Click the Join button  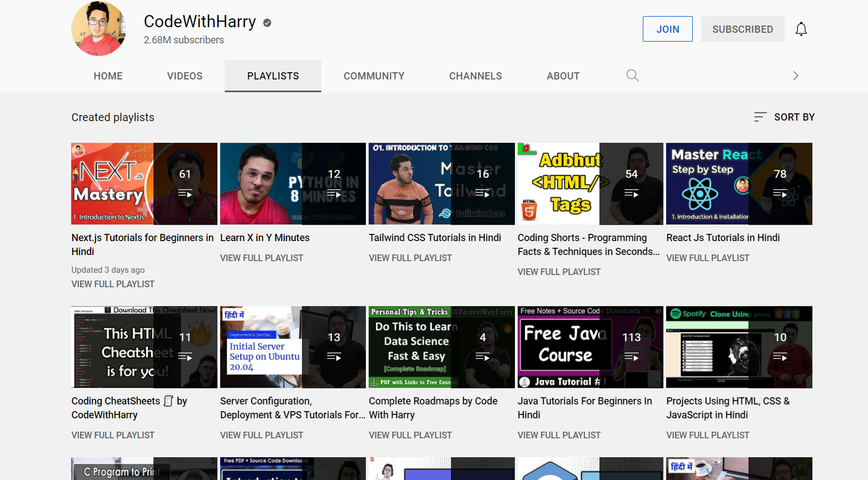668,29
